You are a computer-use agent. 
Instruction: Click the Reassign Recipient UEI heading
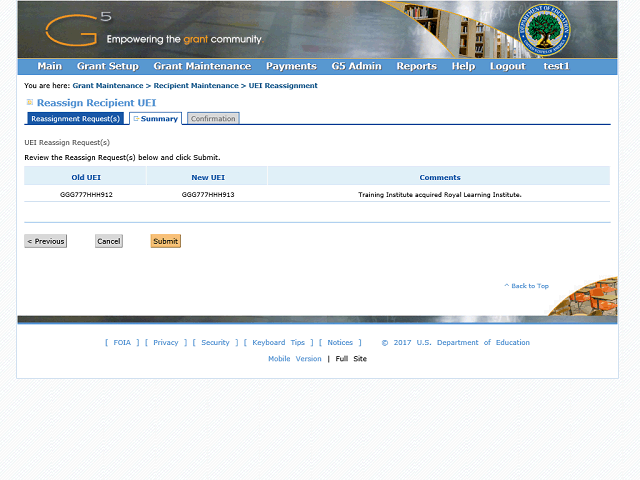(96, 103)
